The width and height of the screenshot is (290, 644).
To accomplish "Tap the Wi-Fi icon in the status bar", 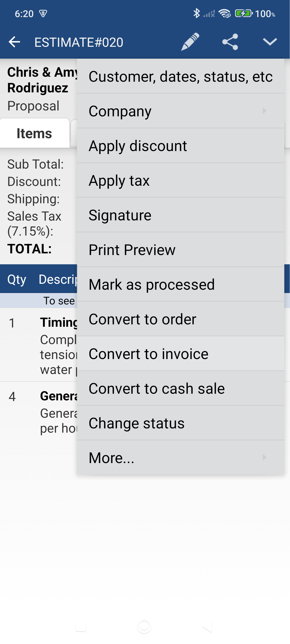I will [x=225, y=14].
